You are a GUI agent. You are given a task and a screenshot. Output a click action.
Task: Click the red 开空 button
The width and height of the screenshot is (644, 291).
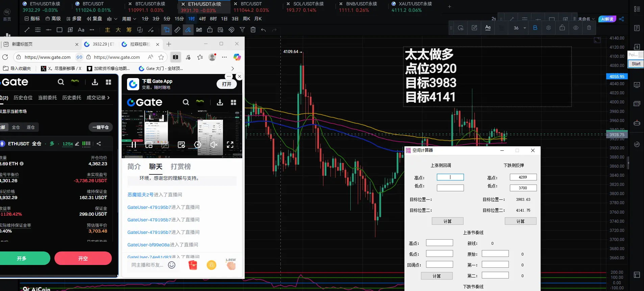click(x=83, y=258)
